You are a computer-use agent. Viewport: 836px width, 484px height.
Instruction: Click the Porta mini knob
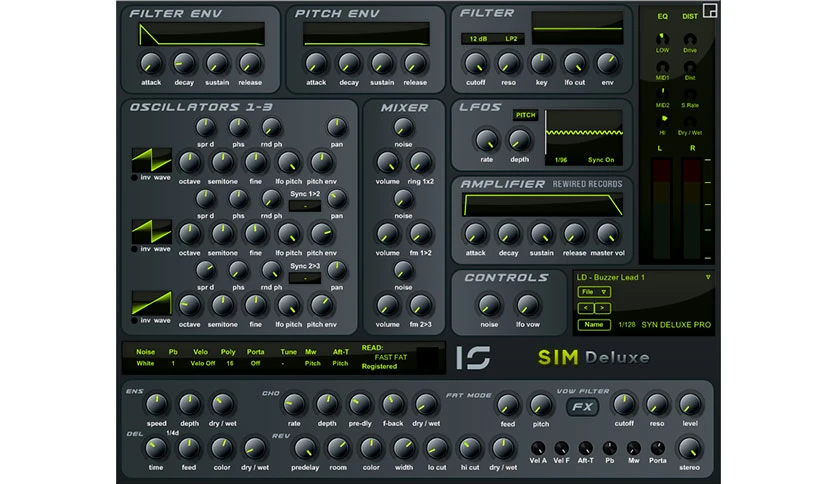(657, 448)
